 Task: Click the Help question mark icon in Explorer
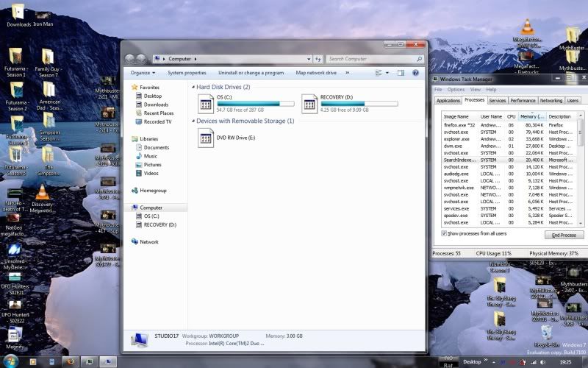coord(415,73)
